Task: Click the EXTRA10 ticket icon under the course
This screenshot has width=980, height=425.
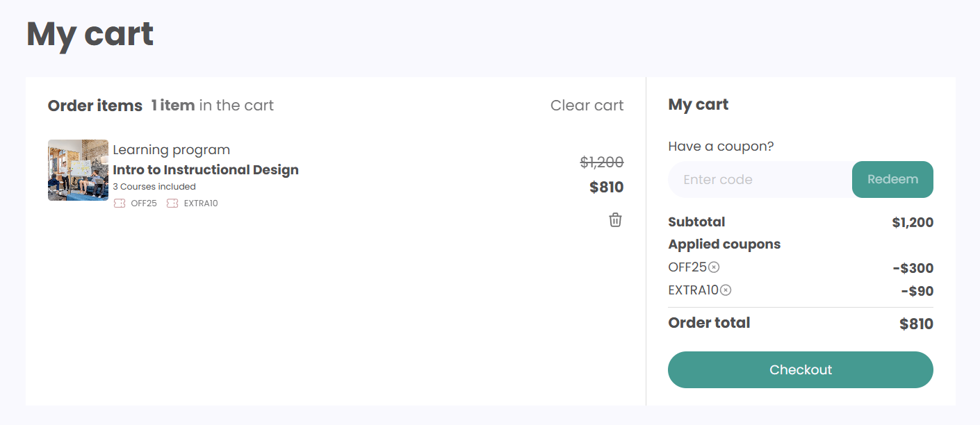Action: tap(172, 203)
